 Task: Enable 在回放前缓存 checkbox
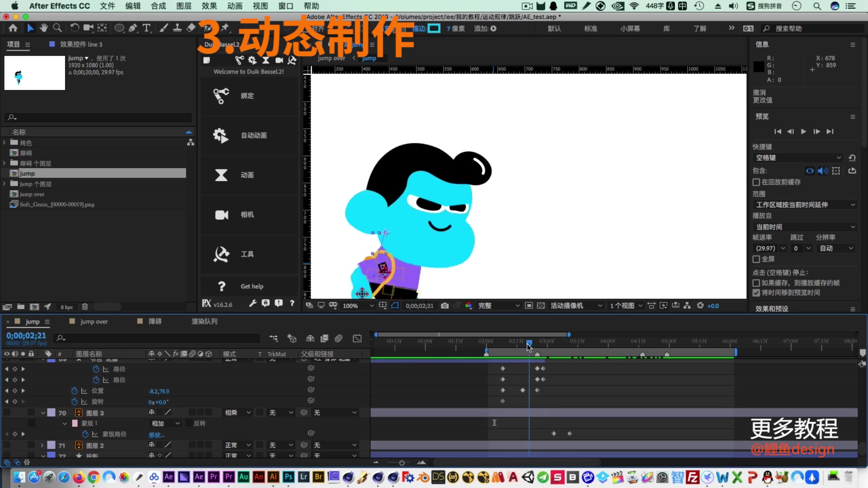point(756,182)
